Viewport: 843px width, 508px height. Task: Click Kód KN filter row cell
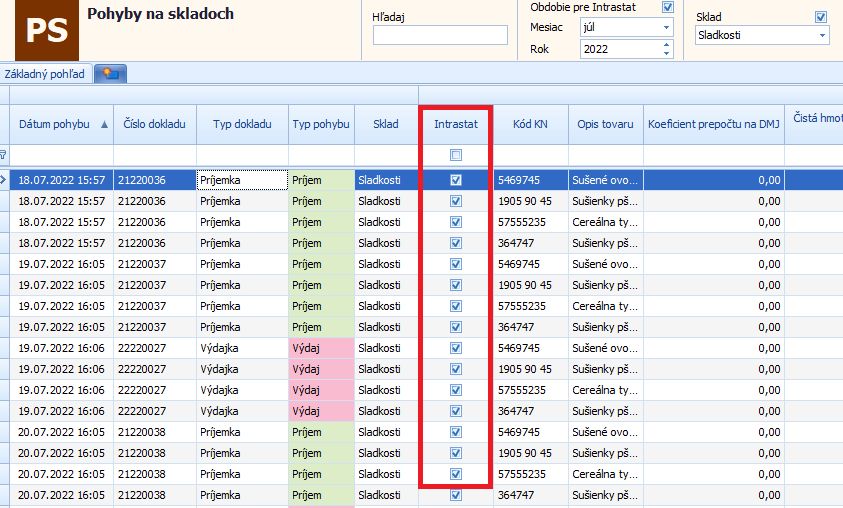pos(531,155)
